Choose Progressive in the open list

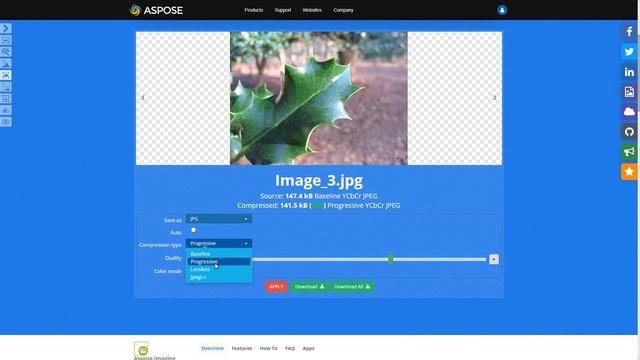tap(219, 262)
